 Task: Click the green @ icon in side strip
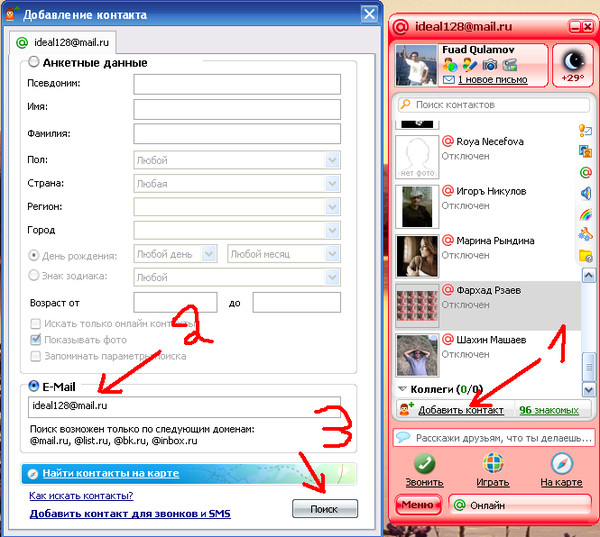click(585, 172)
